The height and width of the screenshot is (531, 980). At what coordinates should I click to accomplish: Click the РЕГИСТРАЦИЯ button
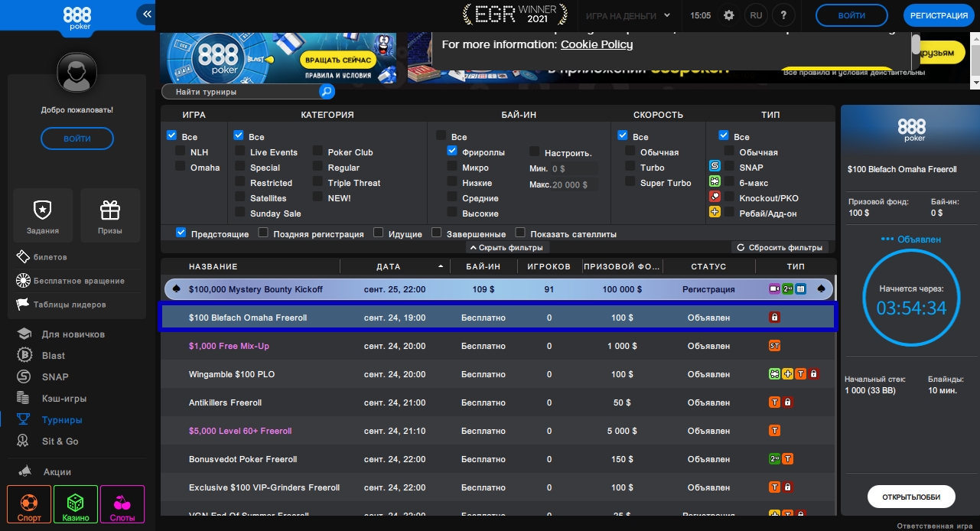(x=939, y=15)
